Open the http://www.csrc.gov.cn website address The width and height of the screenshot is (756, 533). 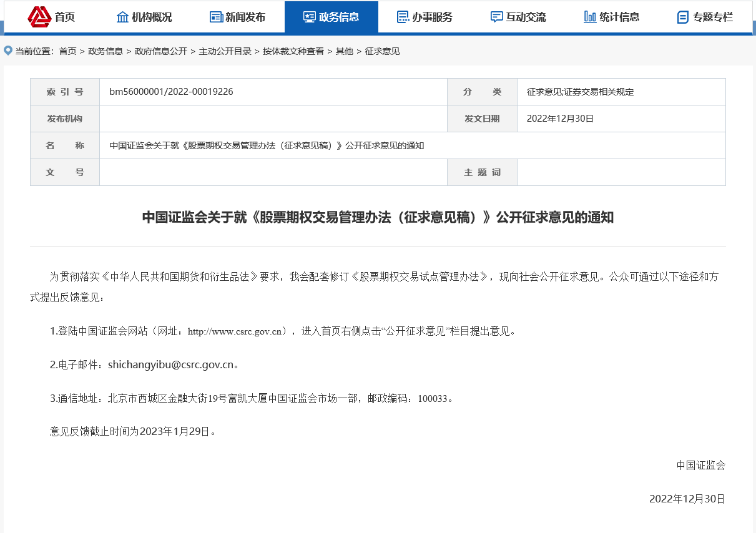coord(237,331)
